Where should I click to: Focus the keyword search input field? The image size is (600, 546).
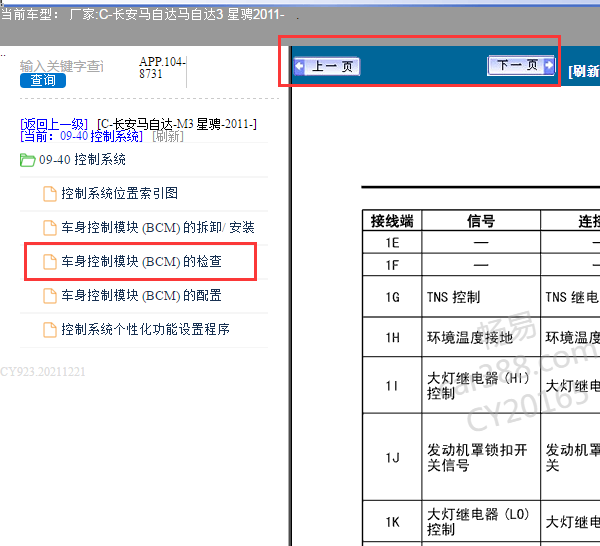pos(62,66)
